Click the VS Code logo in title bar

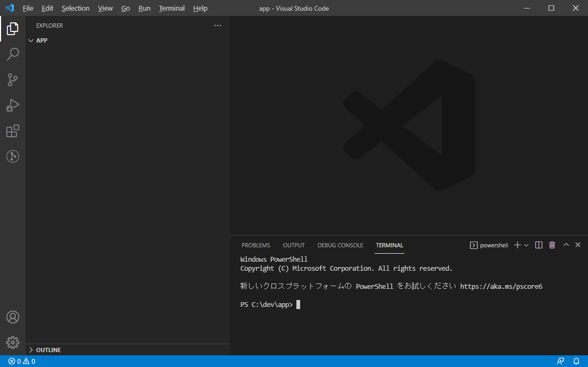pyautogui.click(x=10, y=8)
